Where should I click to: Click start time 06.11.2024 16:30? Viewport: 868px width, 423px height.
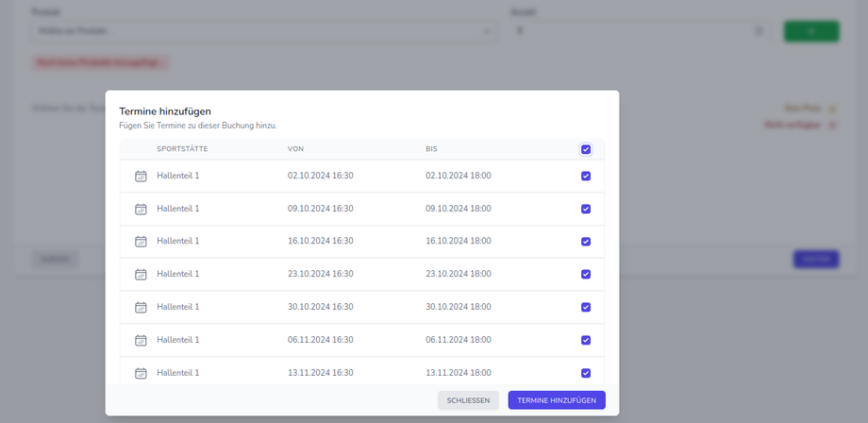click(x=321, y=339)
